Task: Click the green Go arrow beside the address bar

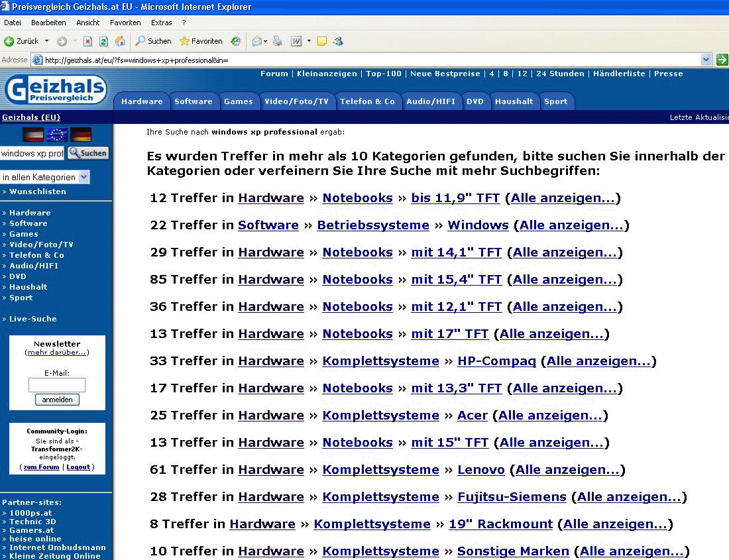Action: pos(722,60)
